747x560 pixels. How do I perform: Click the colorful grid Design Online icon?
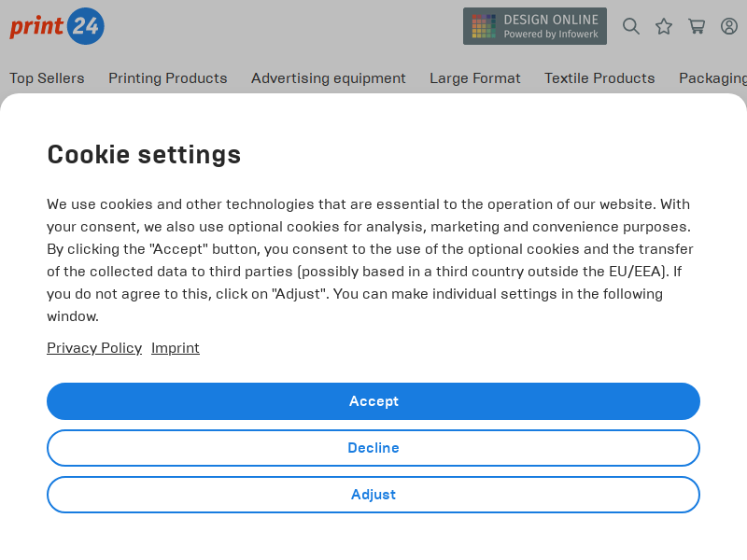[484, 26]
